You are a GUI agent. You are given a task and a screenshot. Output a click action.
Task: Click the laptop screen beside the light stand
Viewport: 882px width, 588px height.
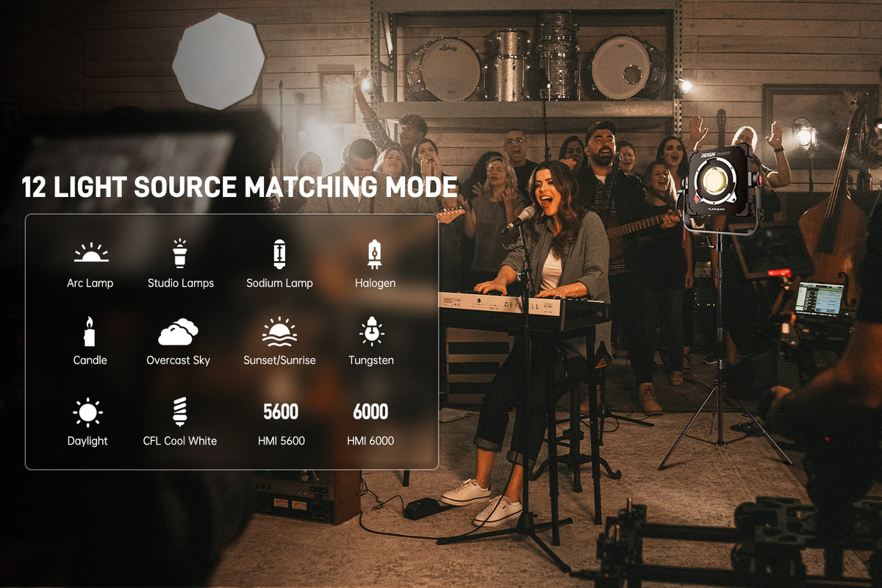click(x=820, y=299)
